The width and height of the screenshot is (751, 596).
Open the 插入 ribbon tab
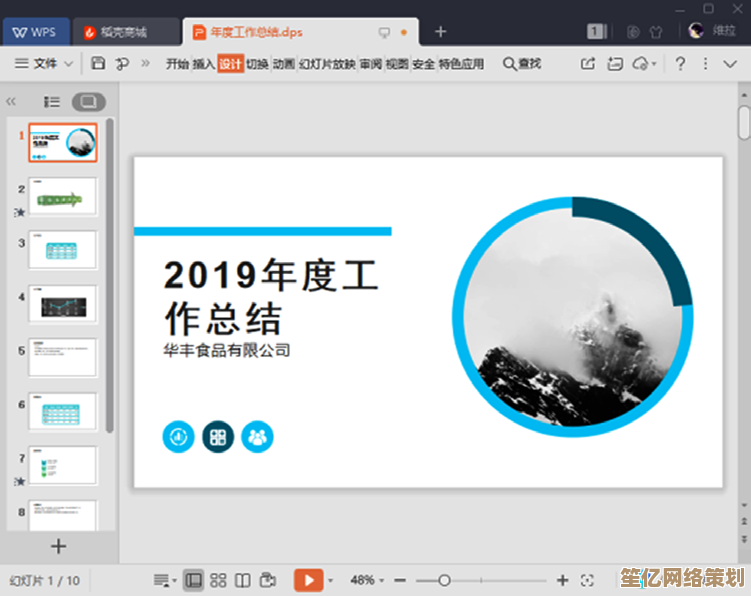pos(203,63)
